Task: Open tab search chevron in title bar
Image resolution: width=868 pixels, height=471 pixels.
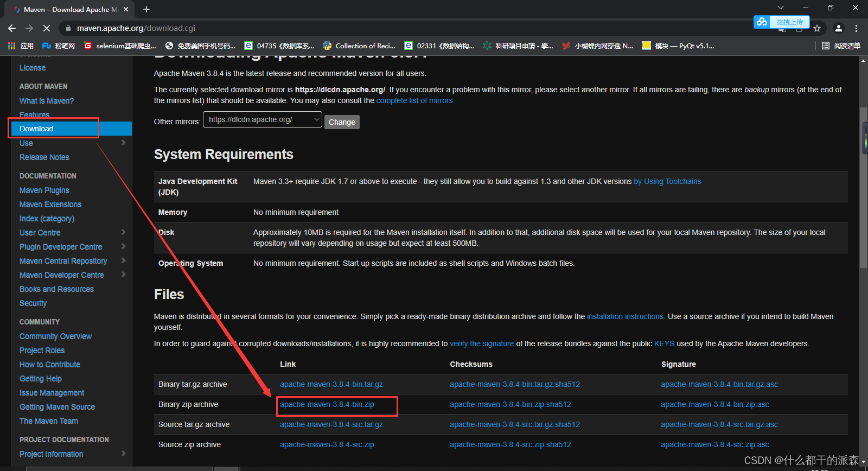Action: pos(781,8)
